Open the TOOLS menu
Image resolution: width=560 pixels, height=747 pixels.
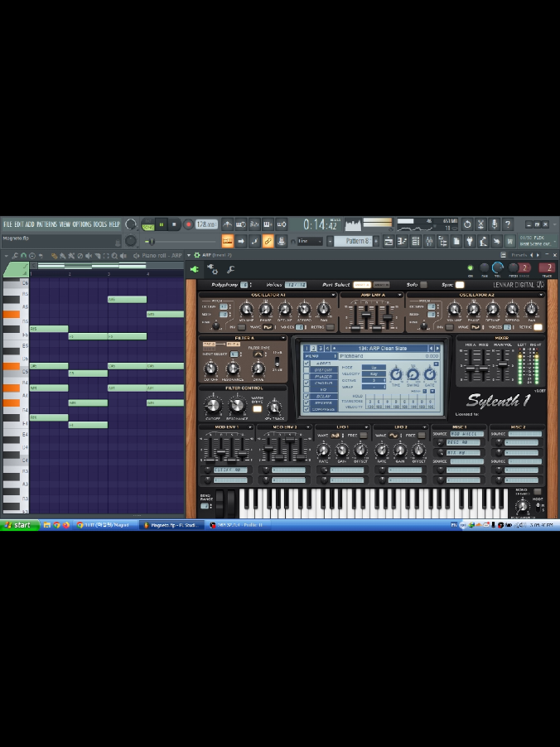(x=99, y=224)
